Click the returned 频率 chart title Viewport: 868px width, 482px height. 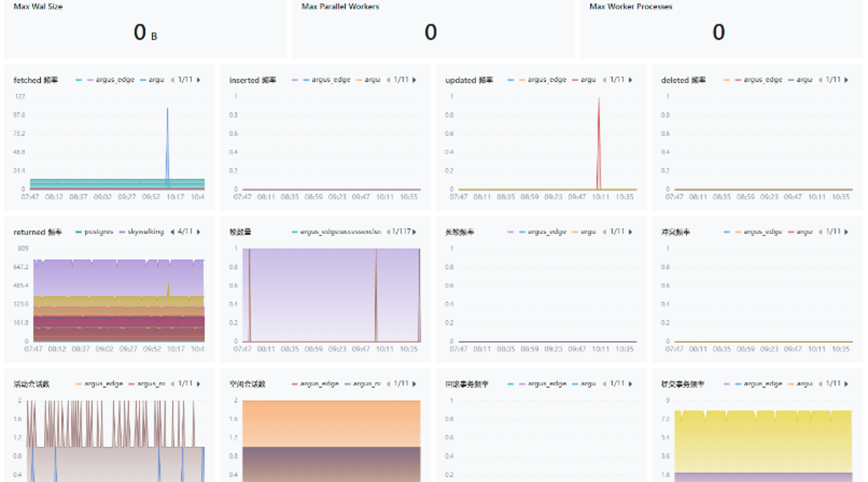(x=37, y=232)
